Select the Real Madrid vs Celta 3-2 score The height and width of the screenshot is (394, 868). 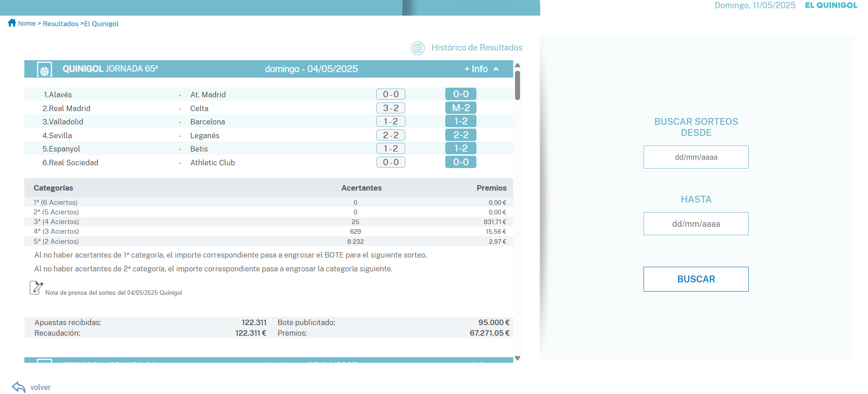391,108
